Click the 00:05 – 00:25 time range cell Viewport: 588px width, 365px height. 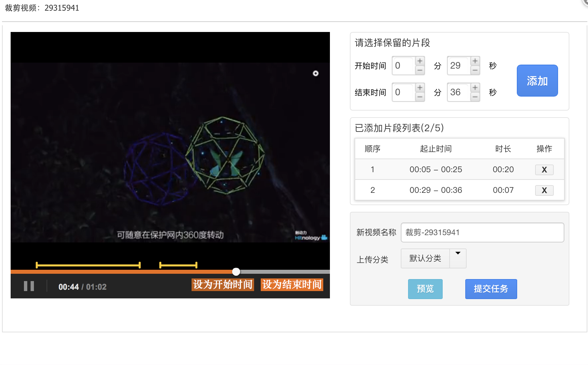[436, 170]
